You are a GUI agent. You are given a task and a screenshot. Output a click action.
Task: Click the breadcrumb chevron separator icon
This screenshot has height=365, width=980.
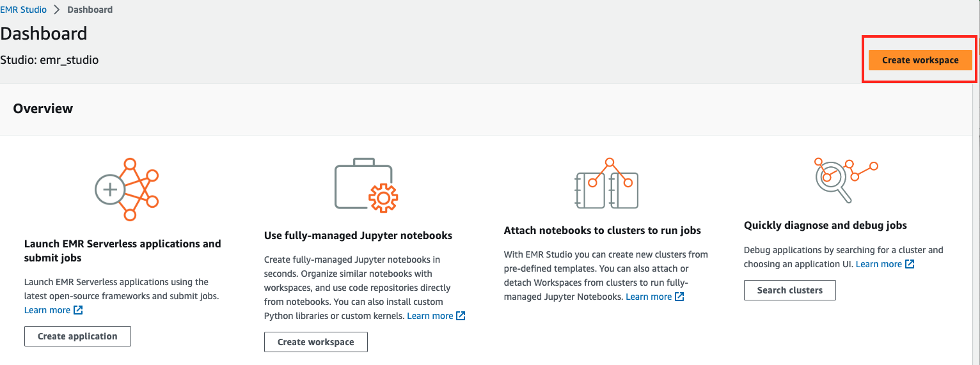point(57,10)
